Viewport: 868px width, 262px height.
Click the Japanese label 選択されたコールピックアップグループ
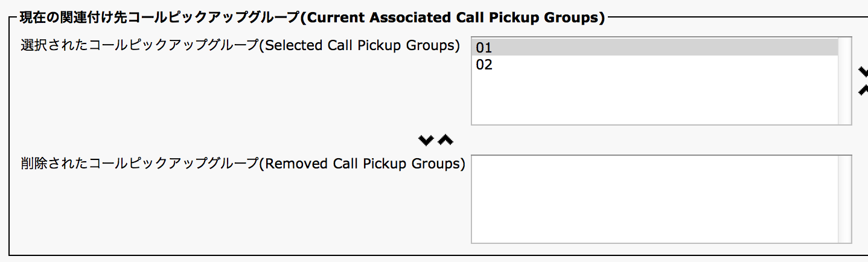tap(139, 46)
